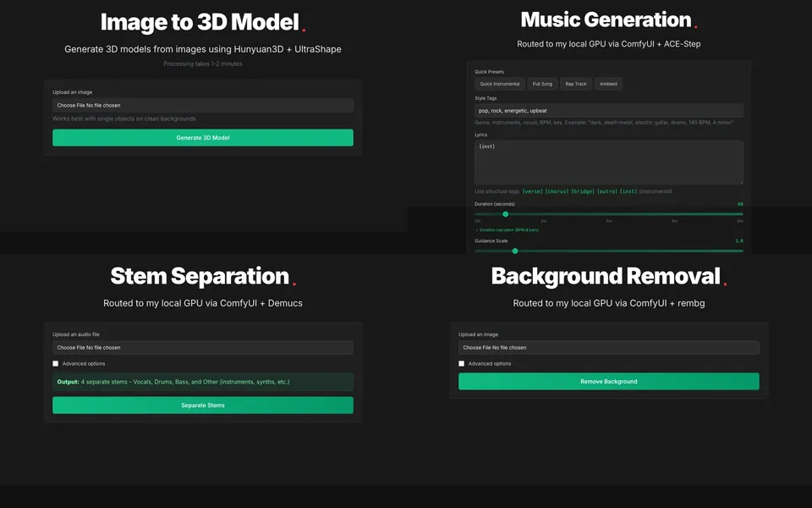812x508 pixels.
Task: Click the green [inst] structure tag hint
Action: [x=628, y=191]
